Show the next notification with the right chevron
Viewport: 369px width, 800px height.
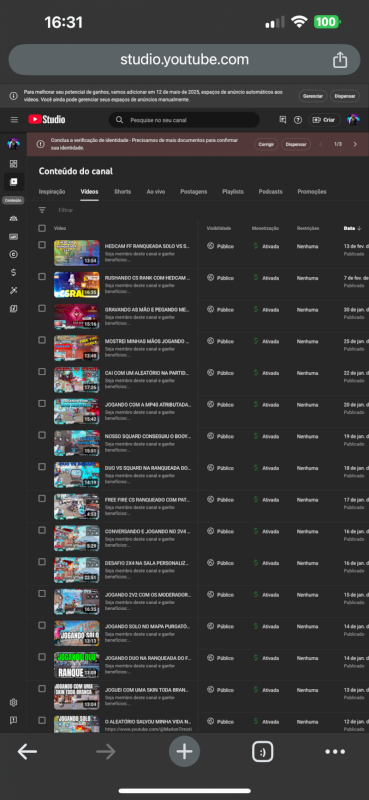(x=355, y=144)
